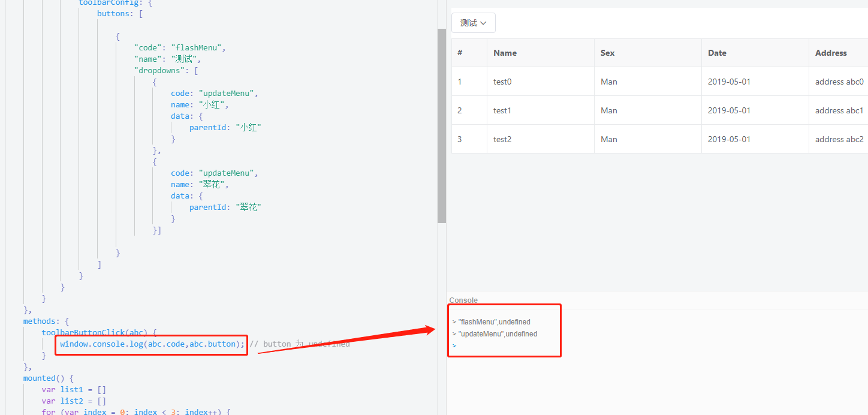Click the cell containing address abc2
The width and height of the screenshot is (868, 415).
pyautogui.click(x=838, y=139)
